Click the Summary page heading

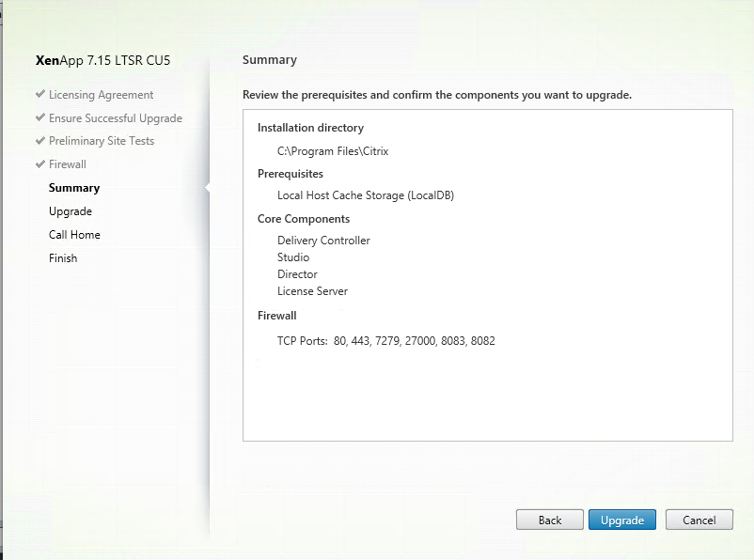270,60
